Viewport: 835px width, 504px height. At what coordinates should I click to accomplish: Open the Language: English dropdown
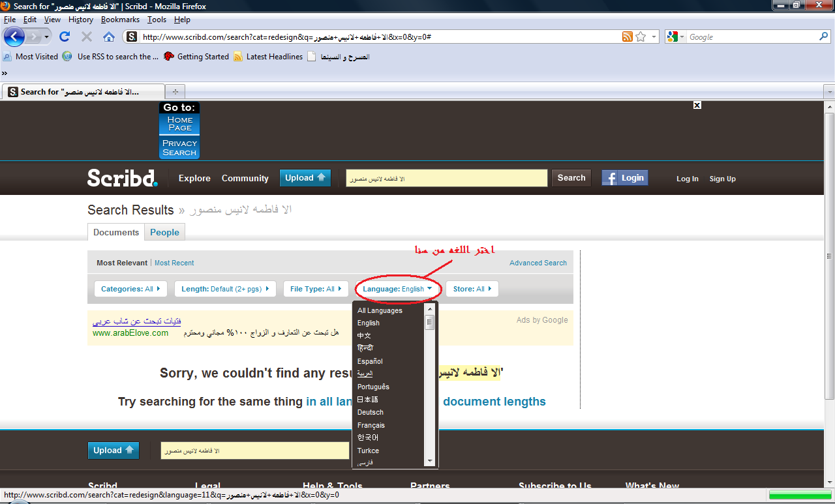point(398,289)
